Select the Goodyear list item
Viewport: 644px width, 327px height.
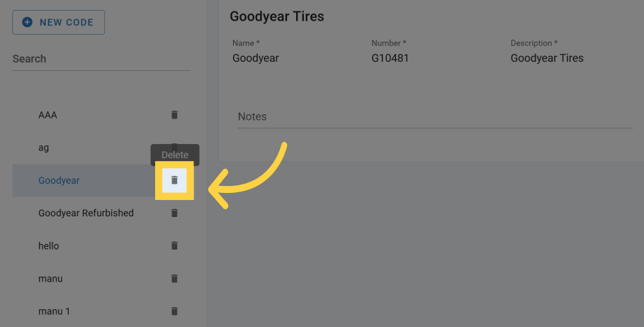tap(59, 180)
